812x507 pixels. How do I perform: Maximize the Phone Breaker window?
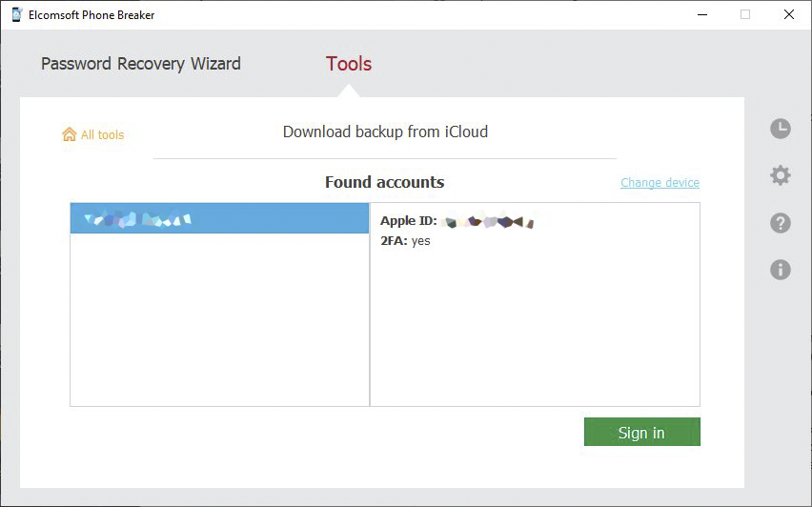pos(745,14)
